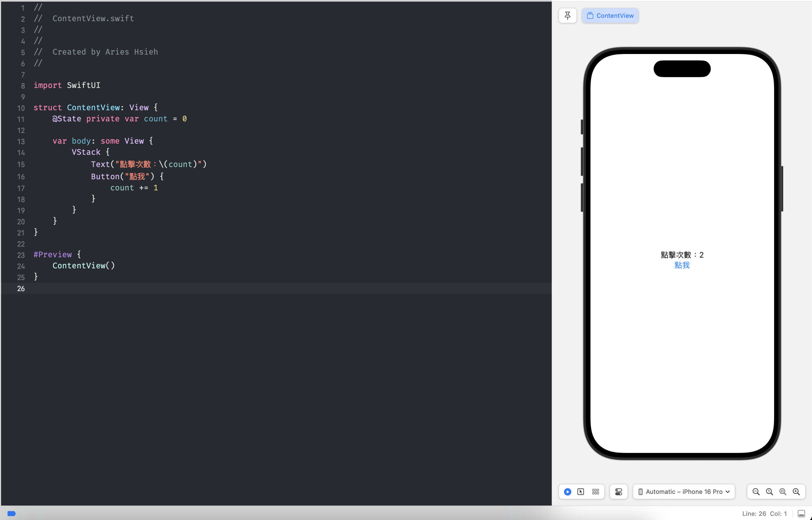Click the 點擊次數 label in preview
812x520 pixels.
[682, 255]
